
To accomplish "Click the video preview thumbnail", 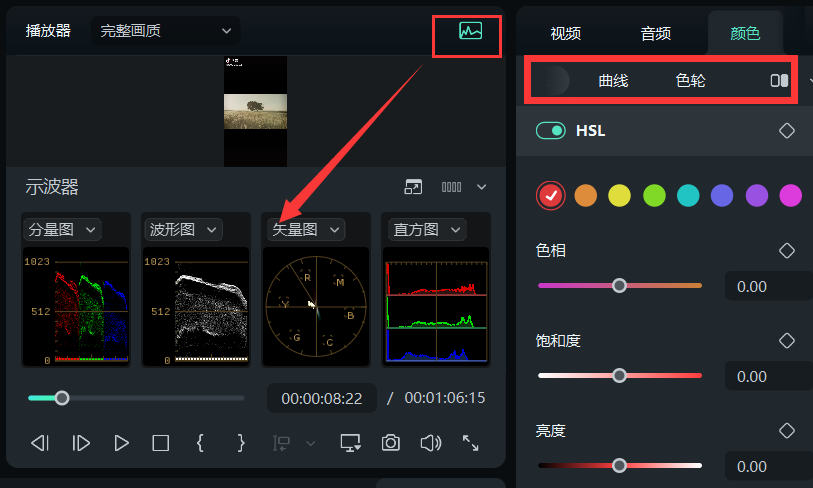I will click(x=255, y=111).
